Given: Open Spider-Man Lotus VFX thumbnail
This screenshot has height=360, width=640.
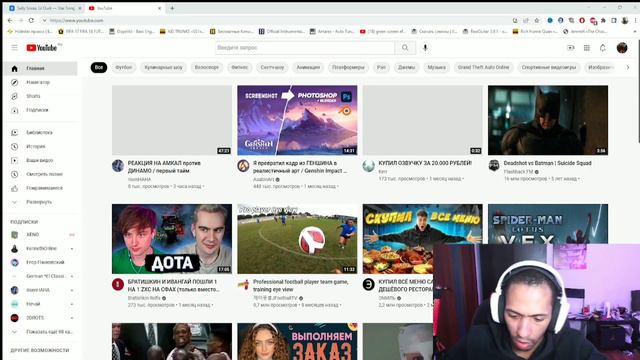Looking at the screenshot, I should click(548, 224).
